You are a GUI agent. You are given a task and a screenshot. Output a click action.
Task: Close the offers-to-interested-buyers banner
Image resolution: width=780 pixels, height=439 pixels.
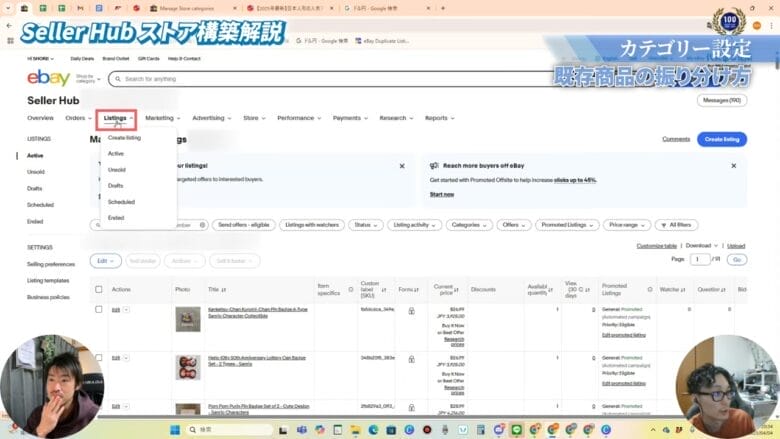click(402, 166)
